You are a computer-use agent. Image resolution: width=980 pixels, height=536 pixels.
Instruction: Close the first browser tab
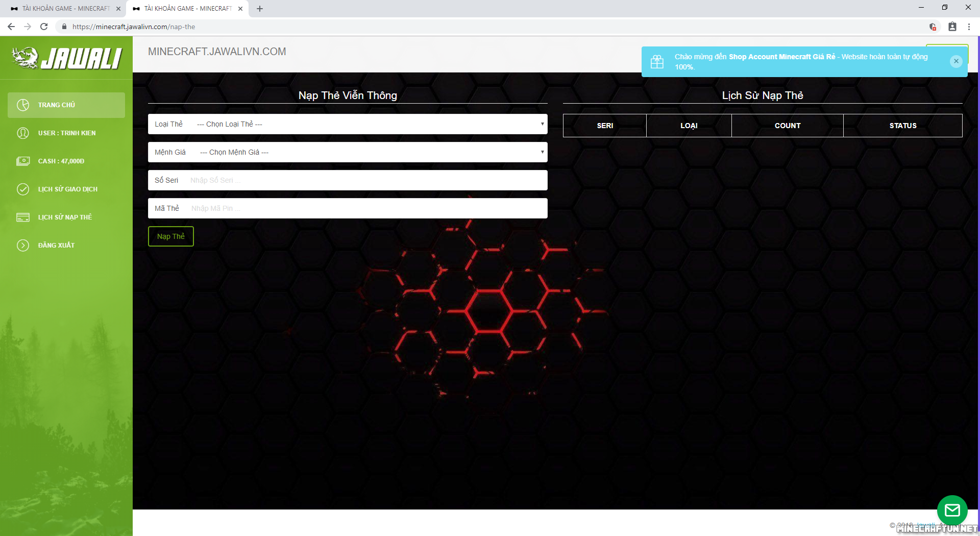118,9
